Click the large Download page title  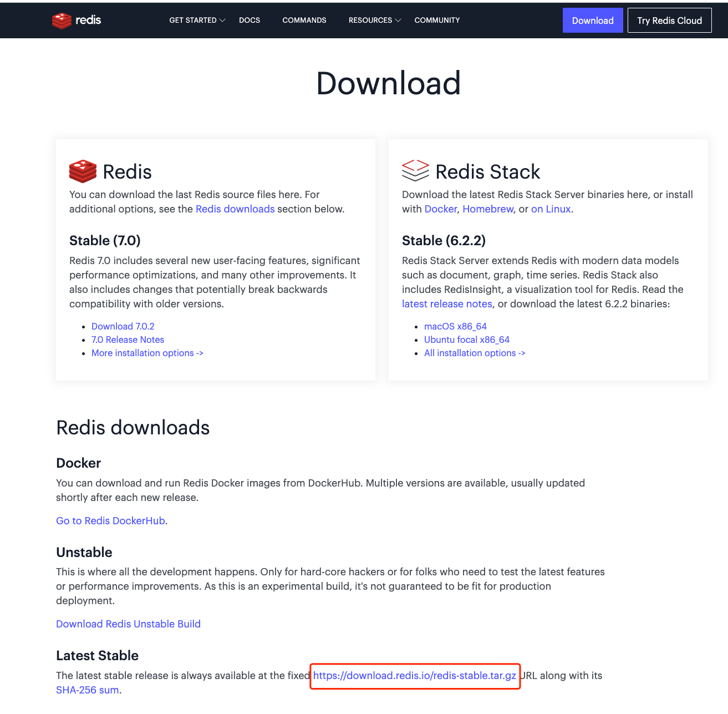click(x=388, y=83)
